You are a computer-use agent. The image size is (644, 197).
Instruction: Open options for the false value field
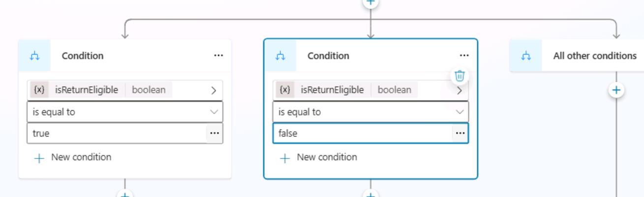tap(460, 133)
